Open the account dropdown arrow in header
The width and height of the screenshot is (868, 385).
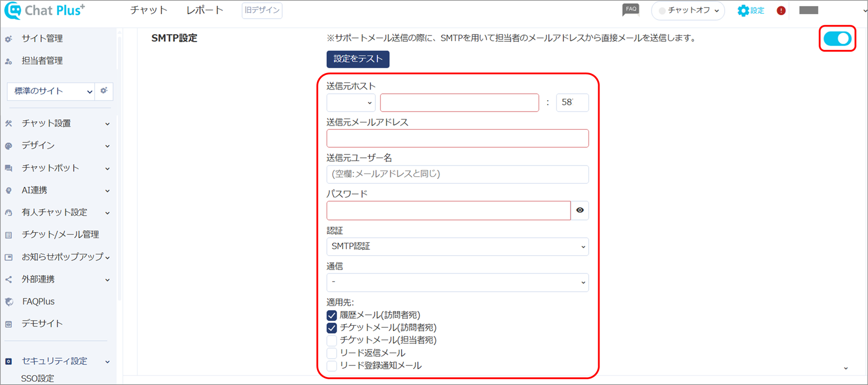point(864,11)
